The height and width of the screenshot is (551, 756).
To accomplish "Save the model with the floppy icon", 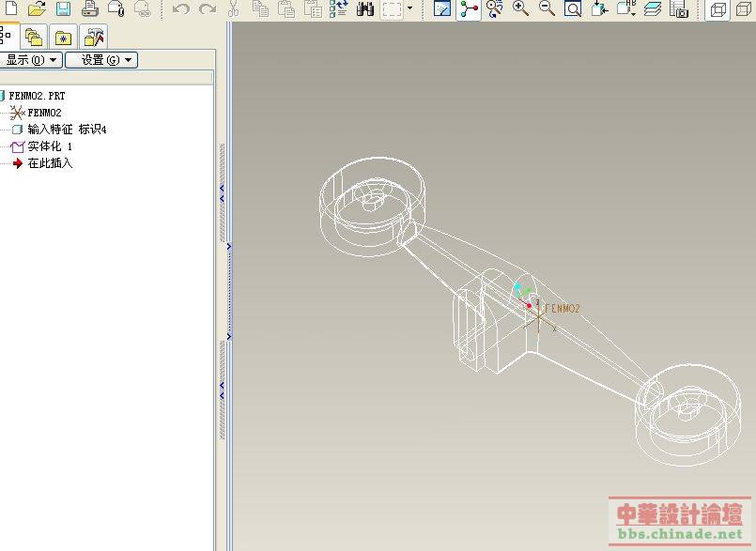I will (63, 9).
